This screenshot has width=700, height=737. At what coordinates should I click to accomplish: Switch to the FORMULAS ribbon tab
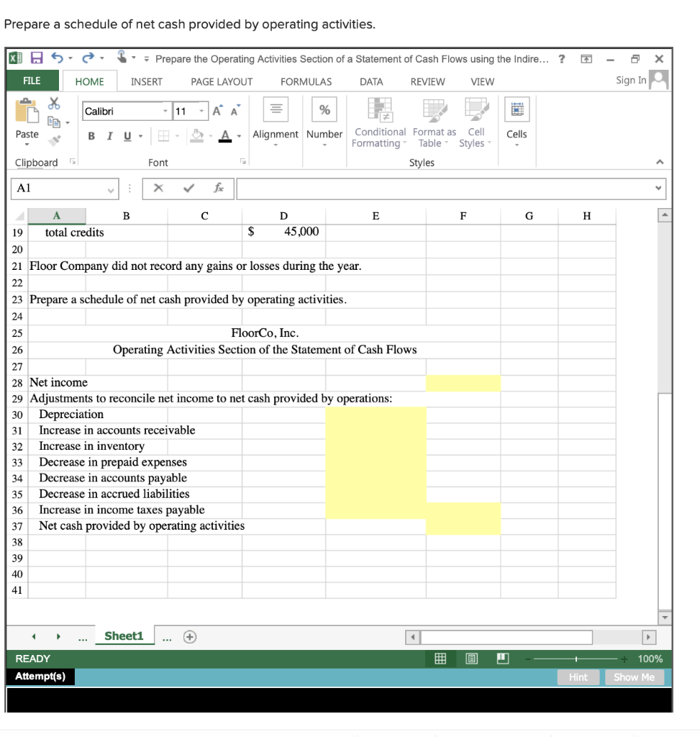click(306, 81)
